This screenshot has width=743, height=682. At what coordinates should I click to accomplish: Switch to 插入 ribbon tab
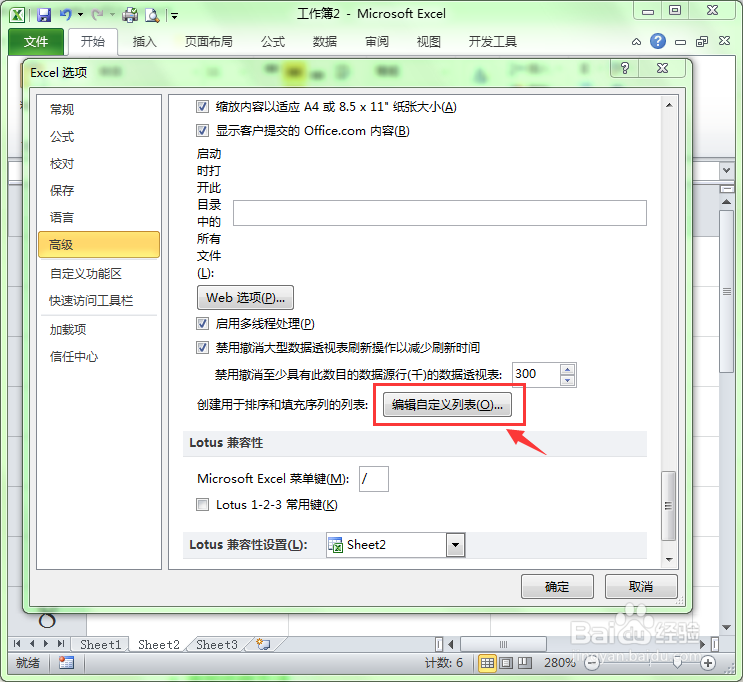[145, 42]
